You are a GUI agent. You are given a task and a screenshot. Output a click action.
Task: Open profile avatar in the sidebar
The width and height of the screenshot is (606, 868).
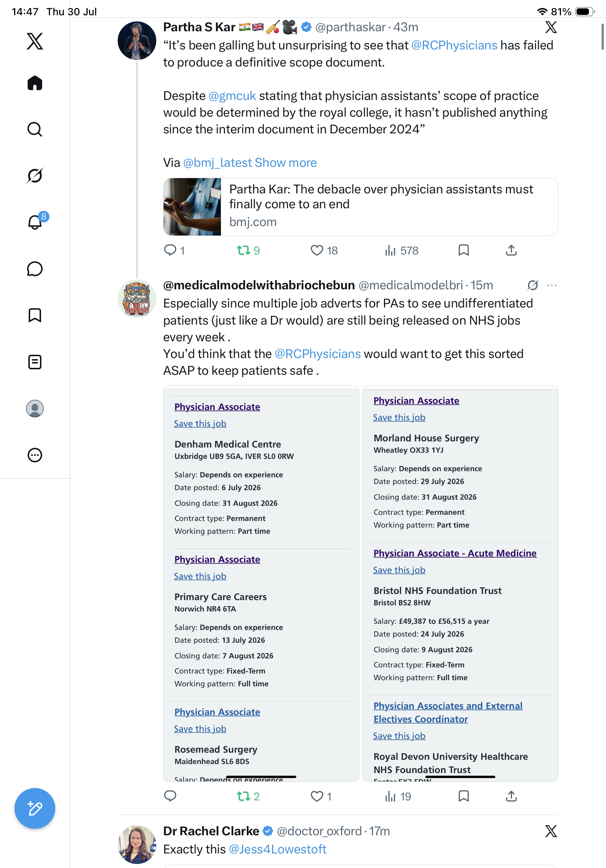click(35, 408)
